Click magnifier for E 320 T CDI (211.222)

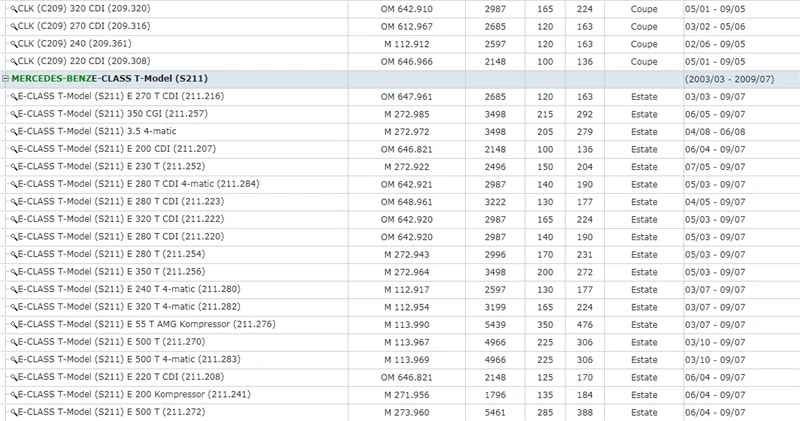[14, 219]
